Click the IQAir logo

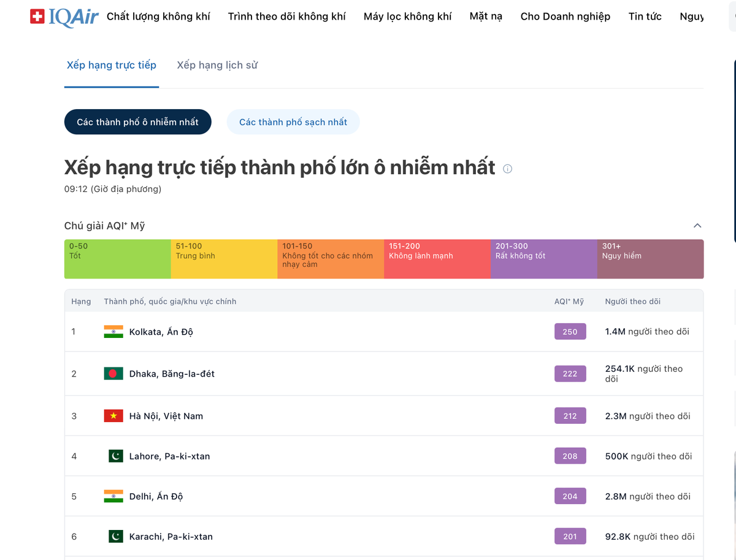pyautogui.click(x=64, y=17)
